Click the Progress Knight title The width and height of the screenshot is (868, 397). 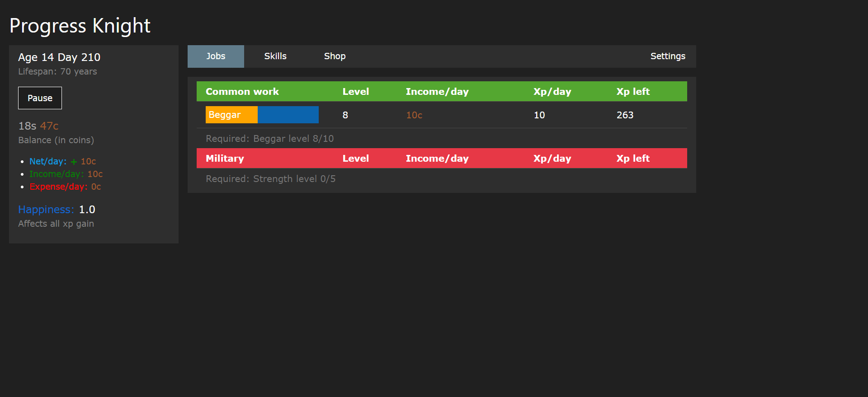pos(80,26)
